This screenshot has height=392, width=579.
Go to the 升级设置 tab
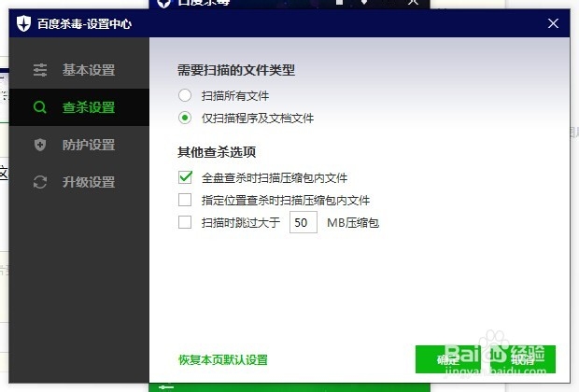click(x=79, y=182)
